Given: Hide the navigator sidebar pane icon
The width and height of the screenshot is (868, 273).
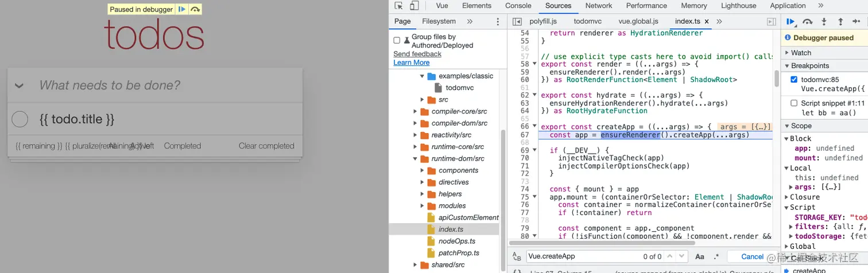Looking at the screenshot, I should tap(517, 21).
